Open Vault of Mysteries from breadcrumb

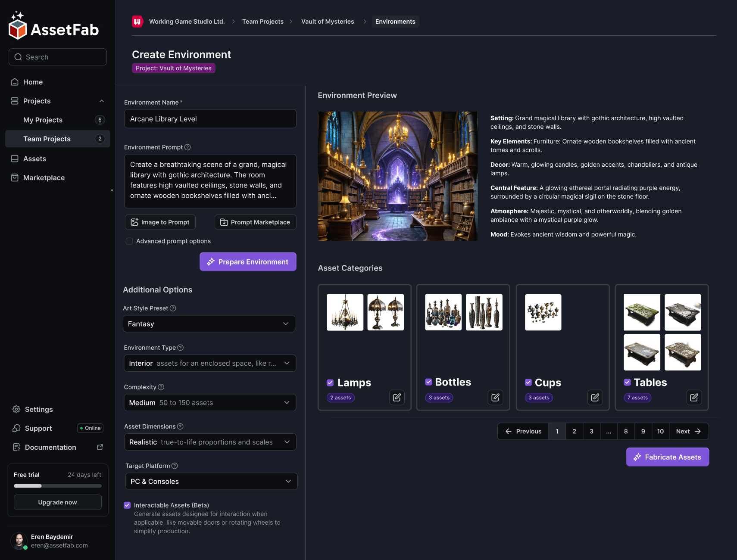(327, 21)
